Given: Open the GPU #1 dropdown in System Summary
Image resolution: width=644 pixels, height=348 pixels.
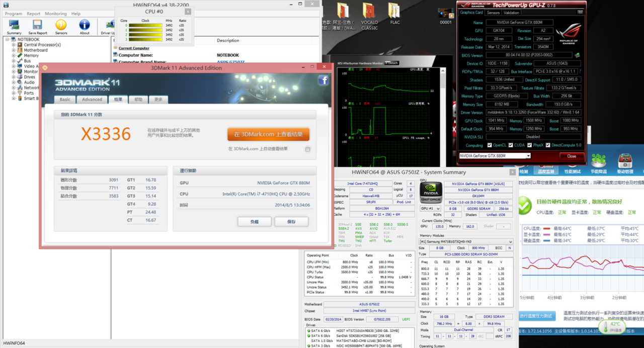Looking at the screenshot, I should (x=430, y=208).
